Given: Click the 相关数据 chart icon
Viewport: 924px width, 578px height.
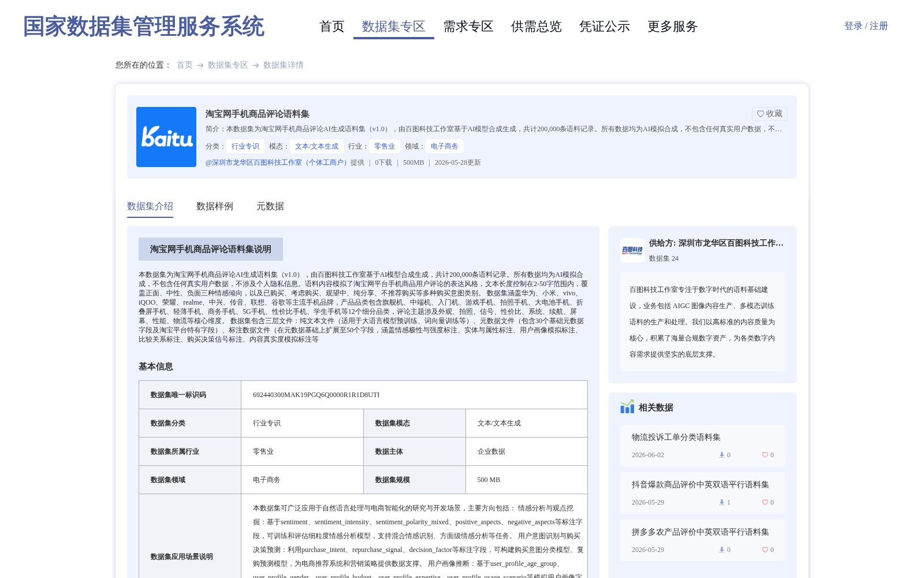Looking at the screenshot, I should point(627,407).
